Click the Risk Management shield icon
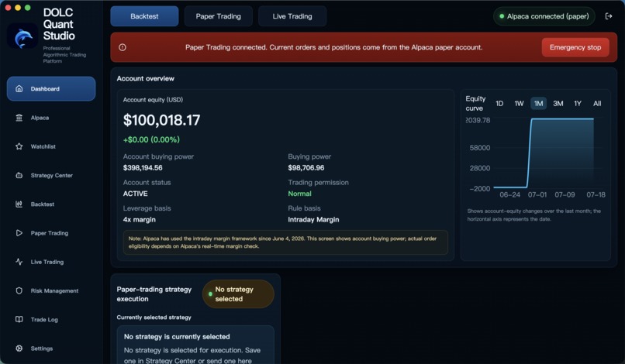This screenshot has width=625, height=364. [19, 290]
